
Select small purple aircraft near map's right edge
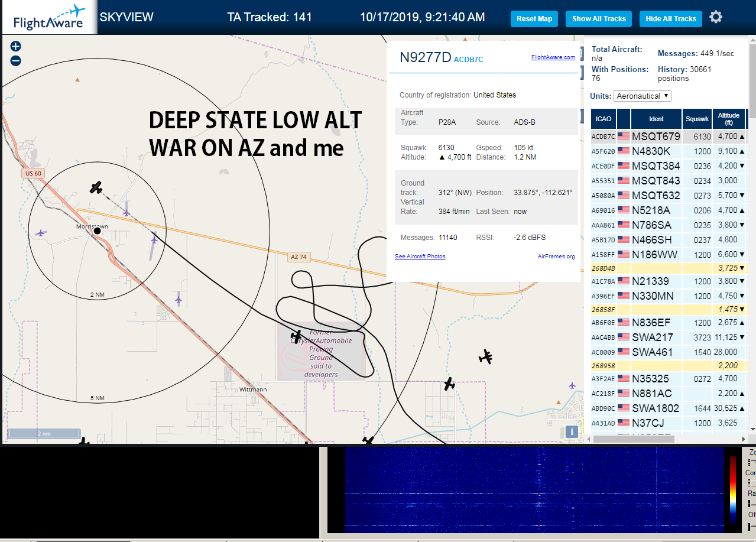pos(572,385)
